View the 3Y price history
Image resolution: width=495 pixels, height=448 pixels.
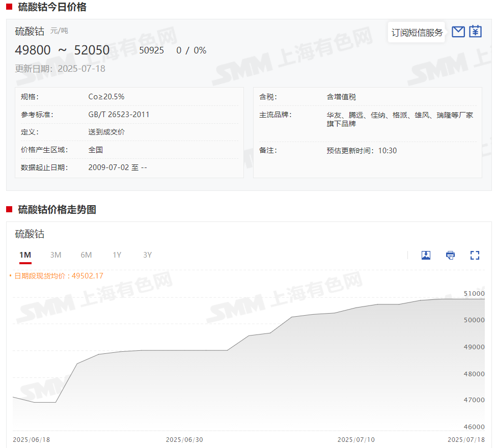click(x=148, y=255)
